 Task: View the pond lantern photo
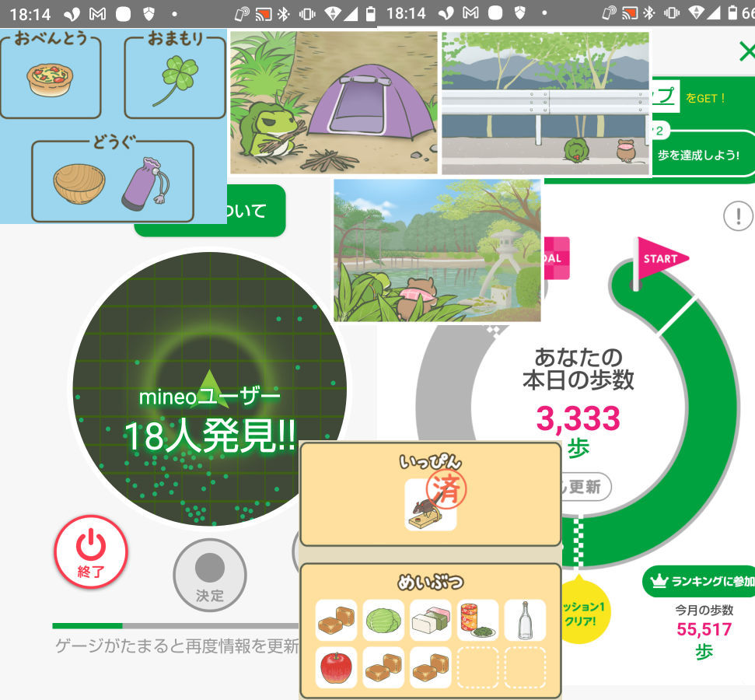click(x=437, y=250)
